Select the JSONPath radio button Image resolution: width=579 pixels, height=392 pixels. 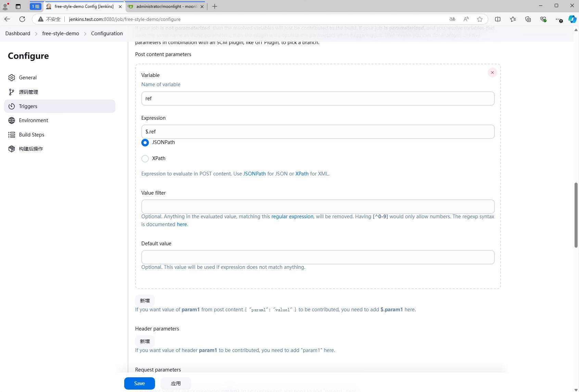(x=145, y=143)
